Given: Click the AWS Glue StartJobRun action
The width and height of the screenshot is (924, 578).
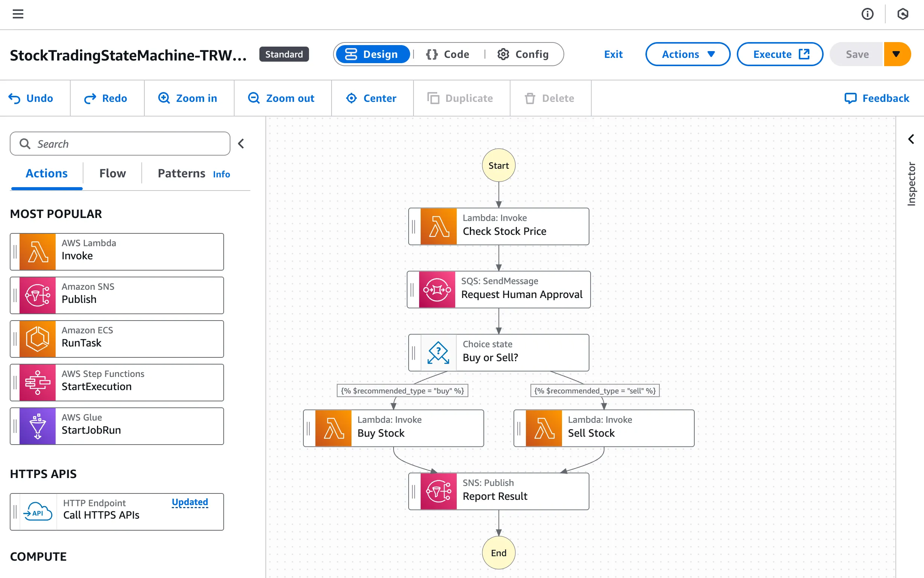Looking at the screenshot, I should 117,426.
